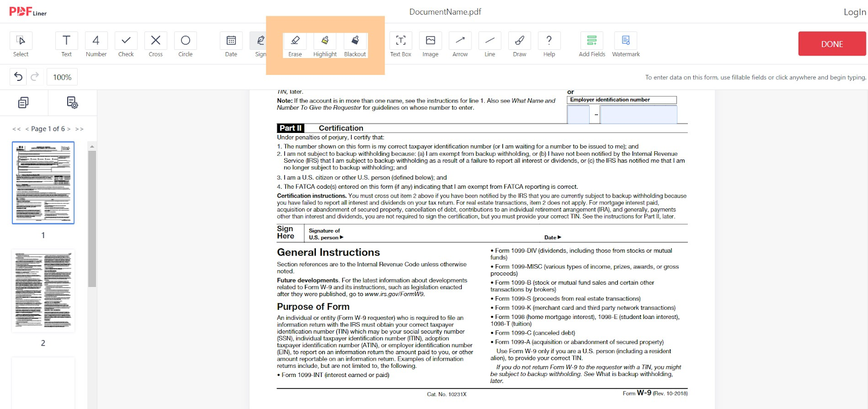Choose the Circle tool
The image size is (868, 409).
186,44
